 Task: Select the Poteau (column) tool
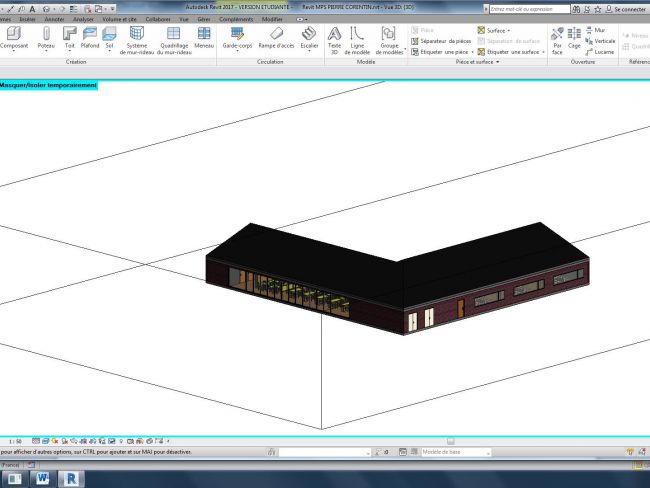tap(46, 36)
